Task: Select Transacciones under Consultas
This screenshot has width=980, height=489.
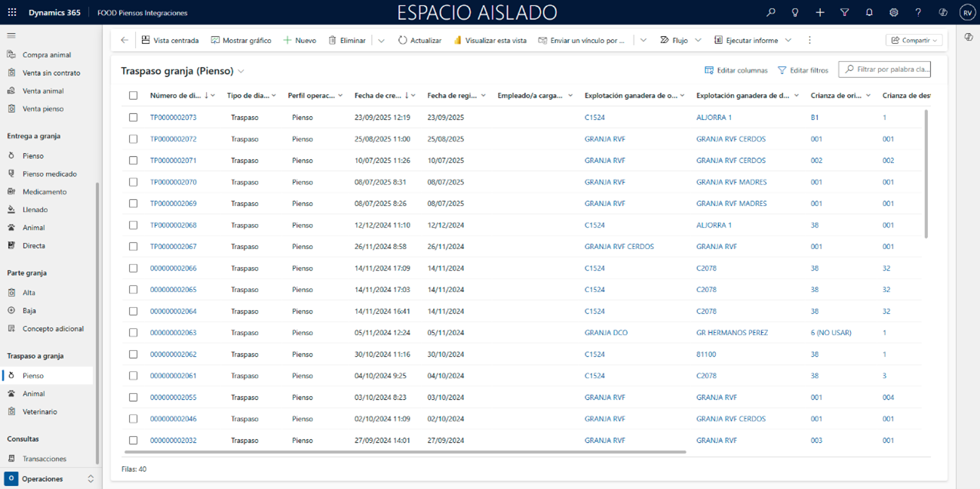Action: 44,459
